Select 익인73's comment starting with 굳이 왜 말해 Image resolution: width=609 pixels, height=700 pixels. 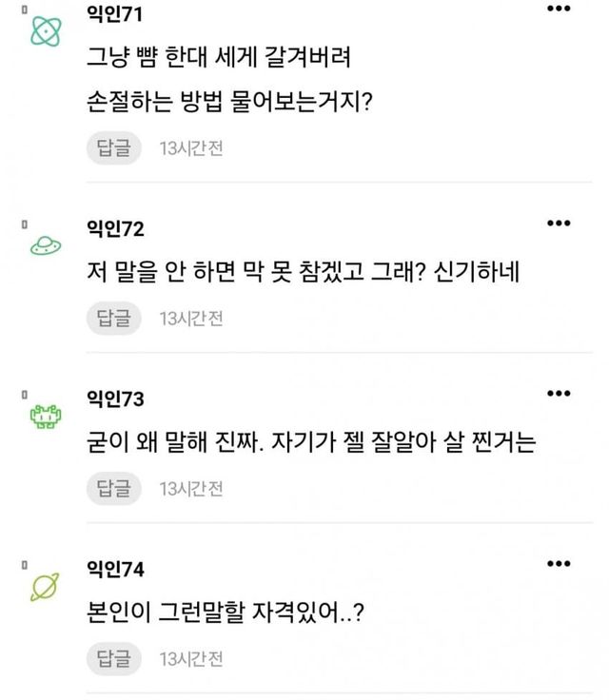[x=312, y=442]
